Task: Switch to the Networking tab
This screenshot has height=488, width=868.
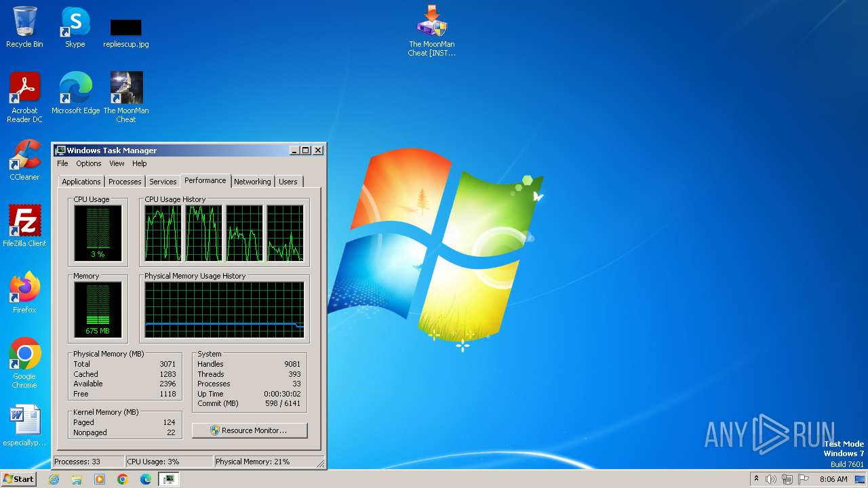Action: click(252, 182)
